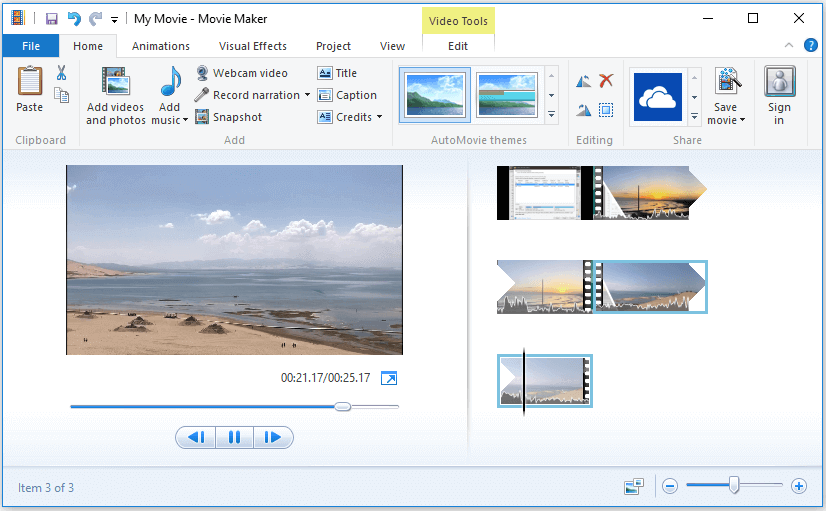Screen dimensions: 826x511
Task: Click the Sign in button
Action: point(779,96)
